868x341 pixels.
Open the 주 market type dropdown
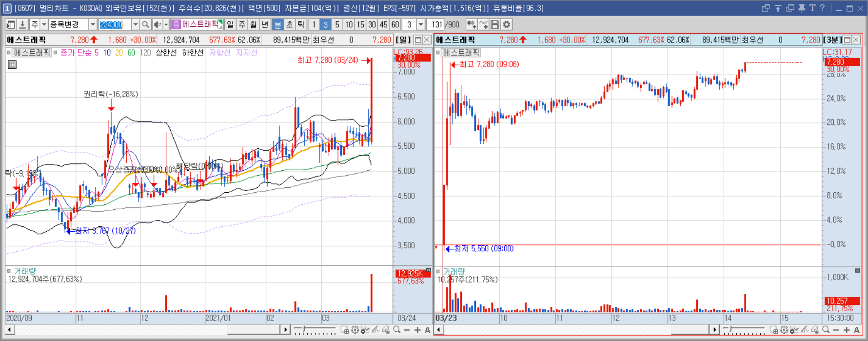[x=44, y=24]
